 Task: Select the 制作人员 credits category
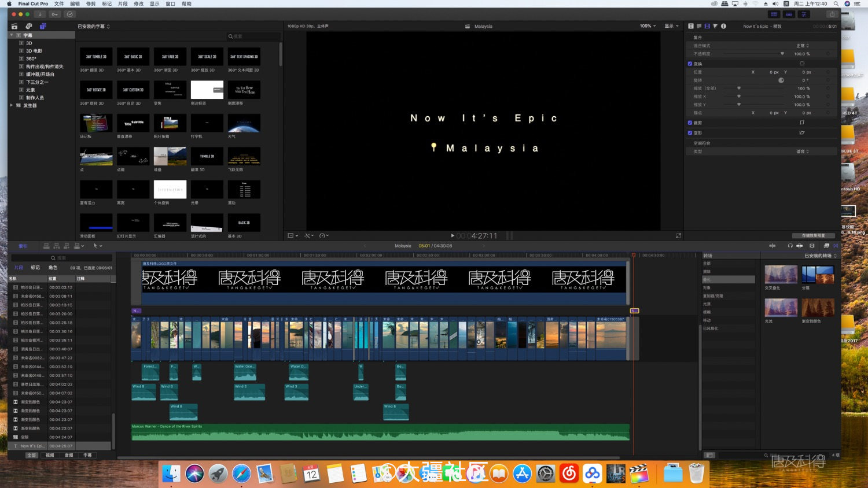pos(35,98)
